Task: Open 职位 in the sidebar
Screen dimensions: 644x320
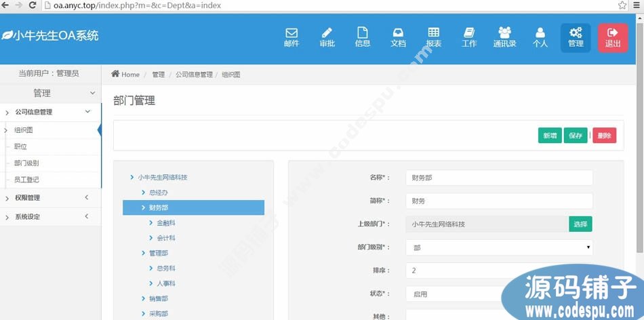Action: (20, 146)
